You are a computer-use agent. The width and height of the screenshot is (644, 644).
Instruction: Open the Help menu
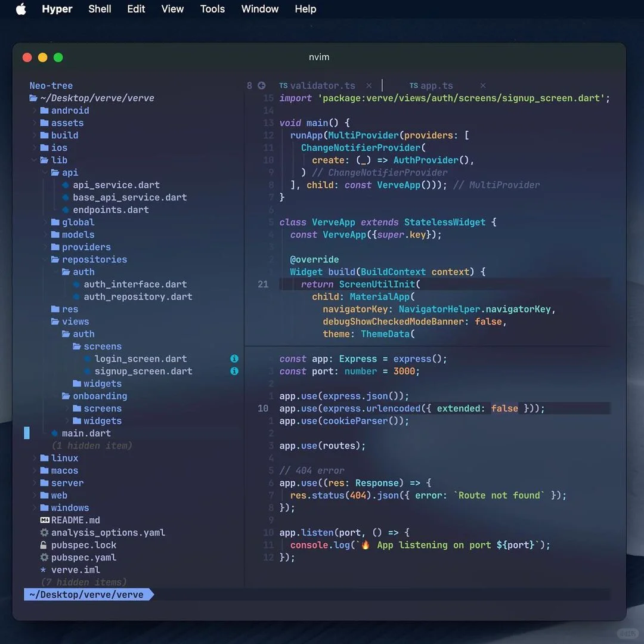305,9
